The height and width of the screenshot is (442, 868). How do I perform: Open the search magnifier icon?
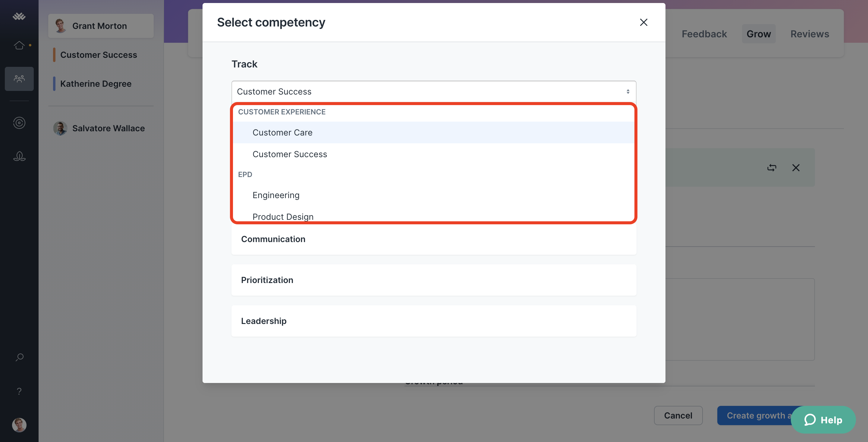coord(19,357)
